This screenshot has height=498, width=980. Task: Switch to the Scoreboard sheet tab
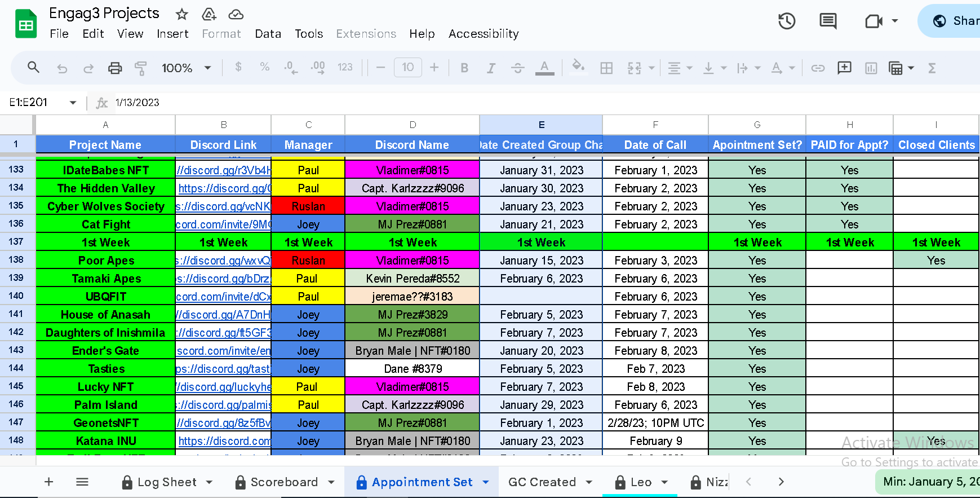[x=284, y=482]
